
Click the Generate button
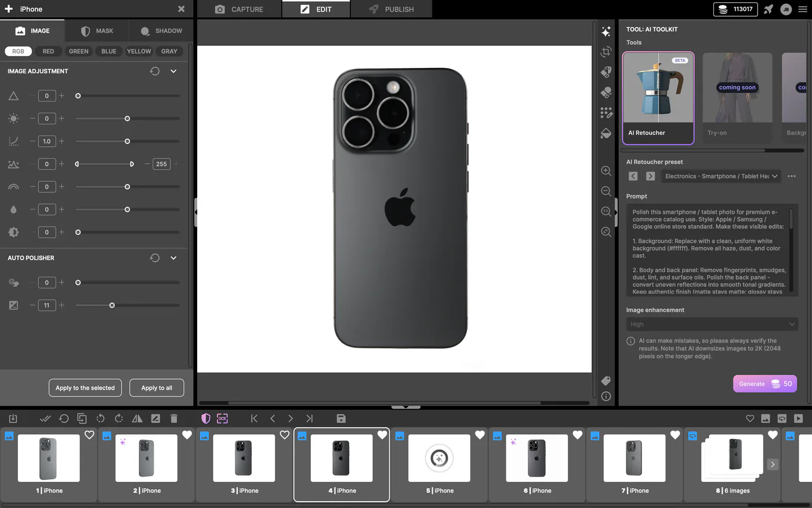pyautogui.click(x=765, y=384)
